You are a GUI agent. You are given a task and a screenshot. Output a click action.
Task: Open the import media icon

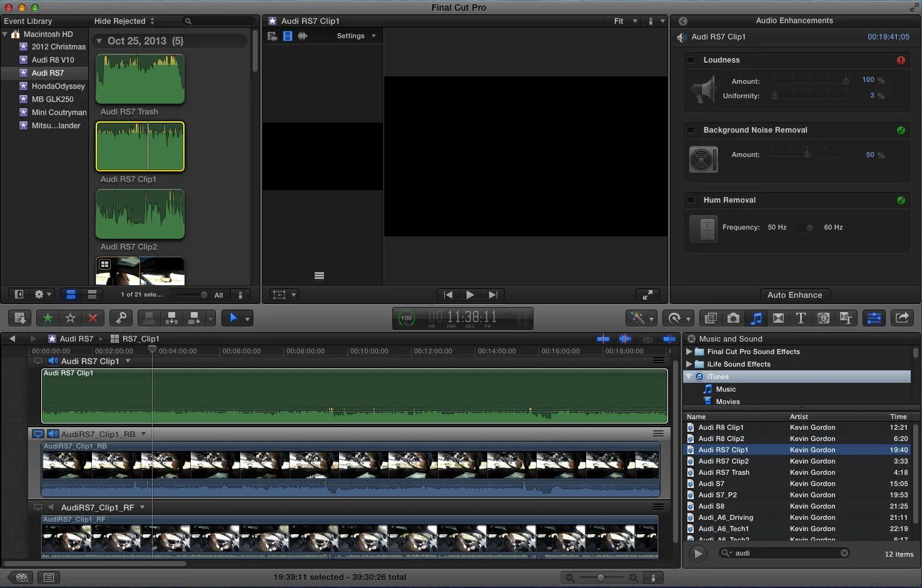click(19, 318)
